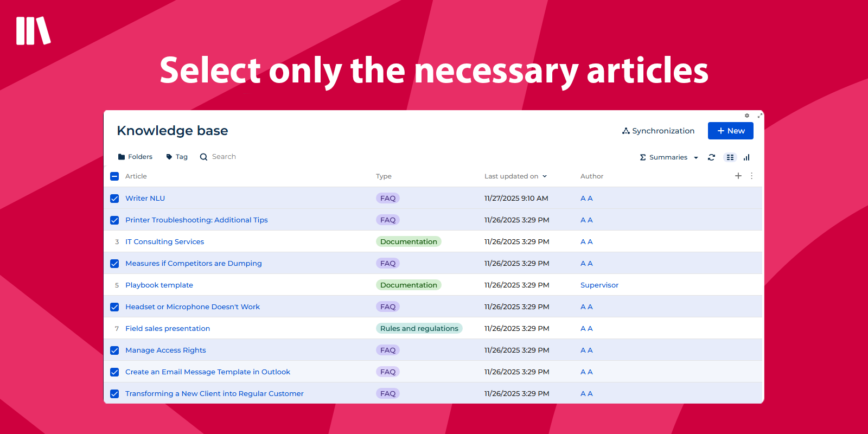The width and height of the screenshot is (868, 434).
Task: Expand the panel with the fullscreen icon
Action: [x=759, y=116]
